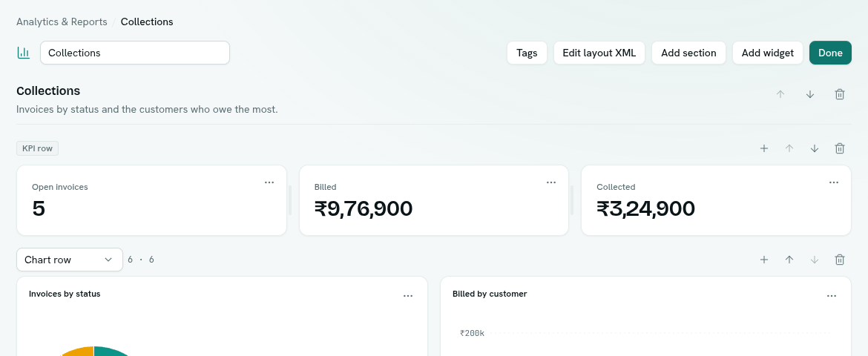Click the Invoices by status title
This screenshot has width=868, height=356.
click(65, 294)
